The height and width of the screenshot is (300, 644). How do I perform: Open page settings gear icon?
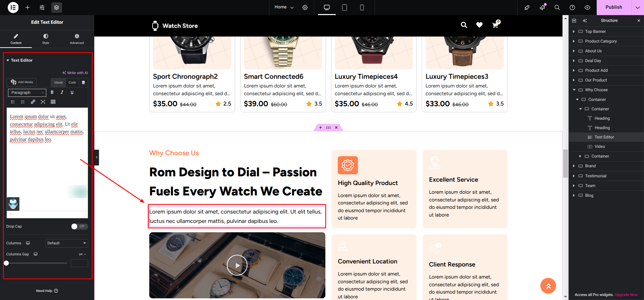coord(305,7)
